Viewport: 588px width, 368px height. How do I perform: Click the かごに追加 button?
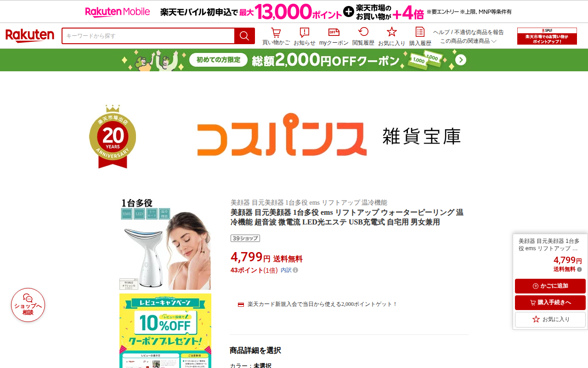pyautogui.click(x=550, y=286)
